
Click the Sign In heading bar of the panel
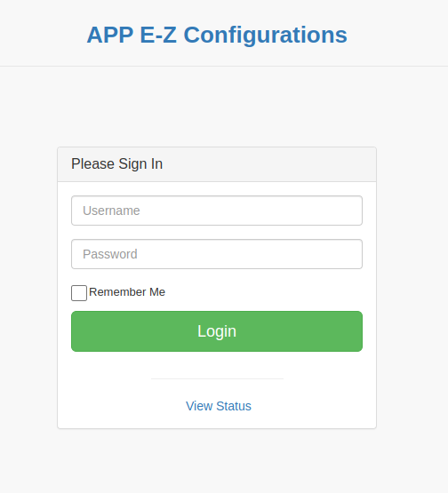point(217,164)
